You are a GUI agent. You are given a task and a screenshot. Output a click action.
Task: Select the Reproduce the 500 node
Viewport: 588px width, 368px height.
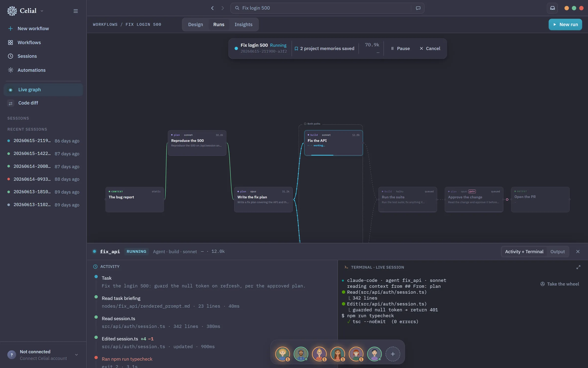(x=197, y=143)
